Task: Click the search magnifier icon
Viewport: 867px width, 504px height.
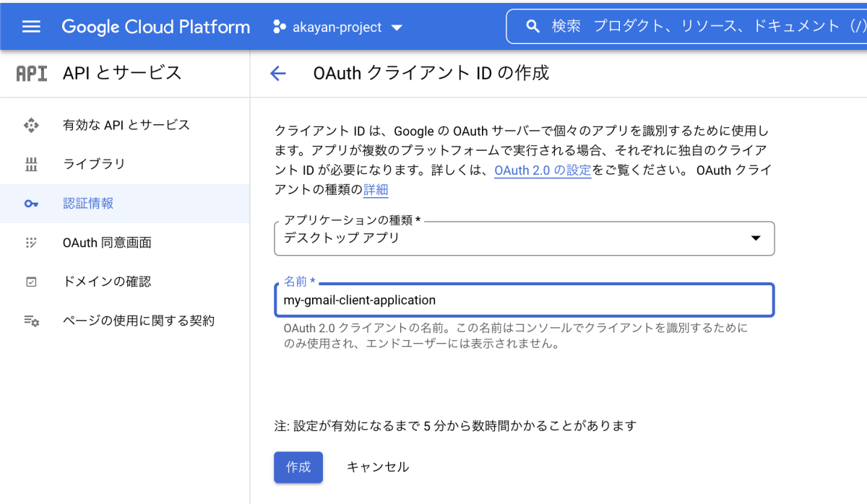Action: 533,27
